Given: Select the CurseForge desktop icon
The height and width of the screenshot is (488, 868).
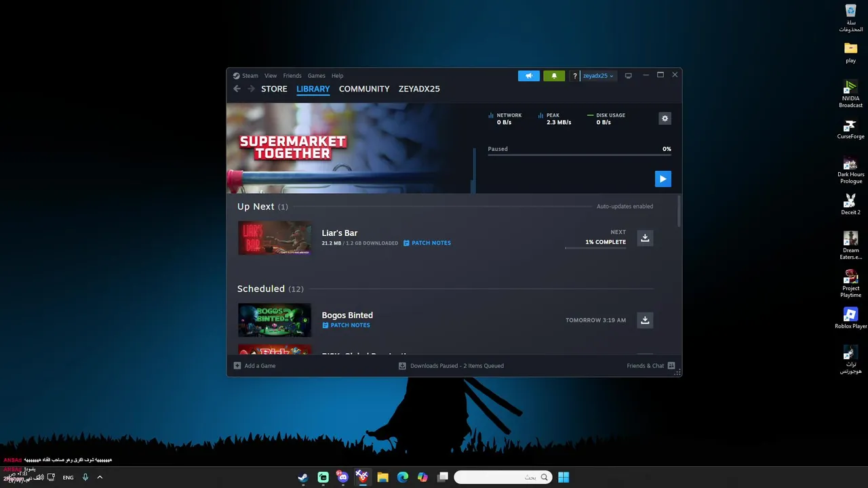Looking at the screenshot, I should (x=850, y=129).
